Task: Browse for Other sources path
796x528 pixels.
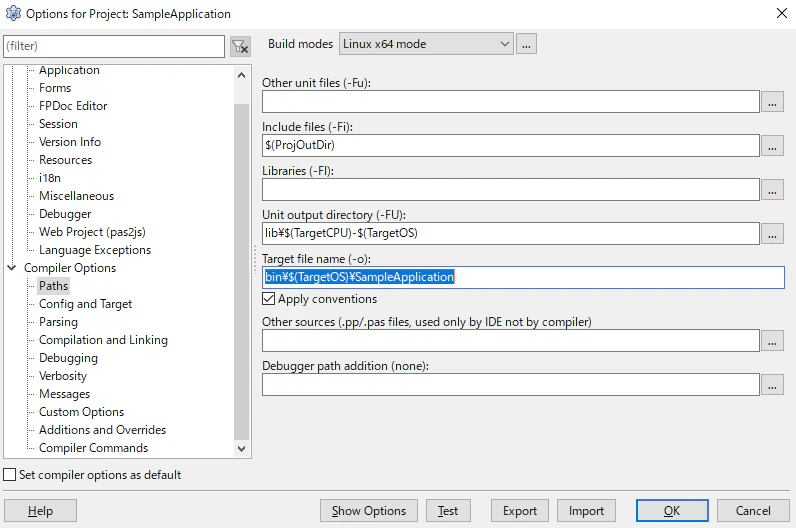Action: point(772,341)
